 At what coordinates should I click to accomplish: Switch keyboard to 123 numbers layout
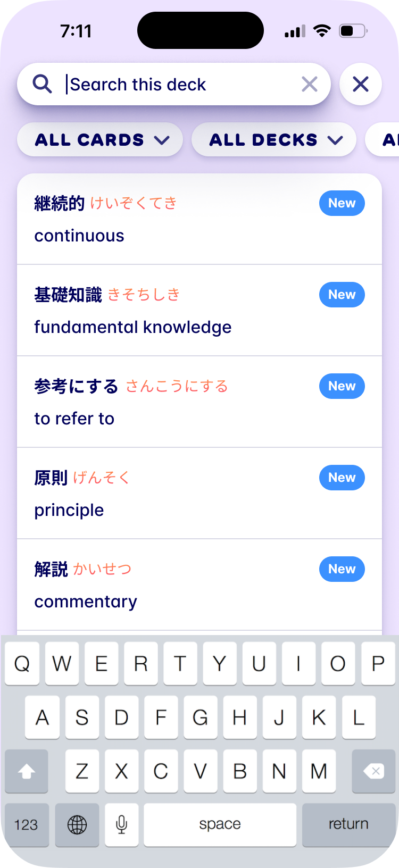coord(26,825)
